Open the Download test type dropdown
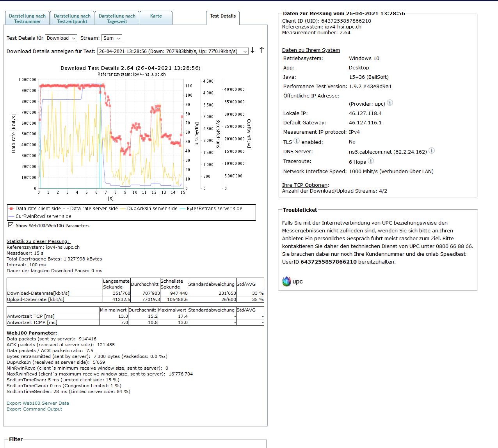 (61, 38)
